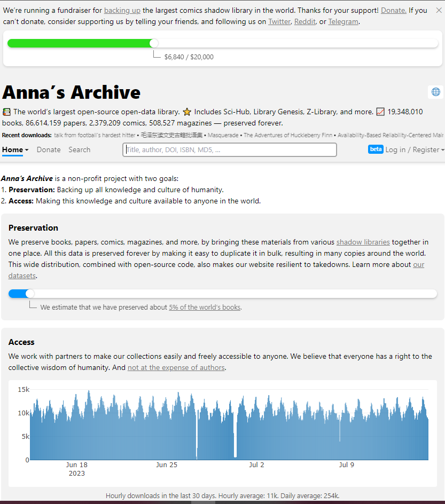Open 'not at the expense of authors' link

tap(176, 368)
